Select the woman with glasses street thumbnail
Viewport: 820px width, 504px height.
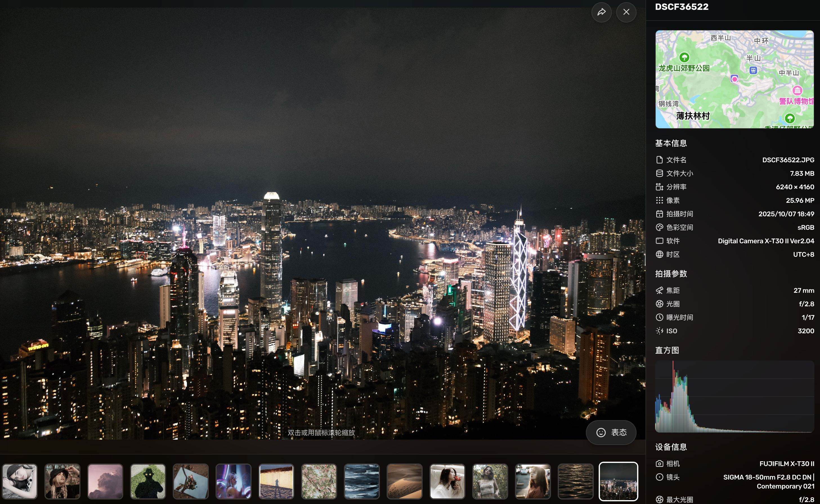click(x=533, y=482)
